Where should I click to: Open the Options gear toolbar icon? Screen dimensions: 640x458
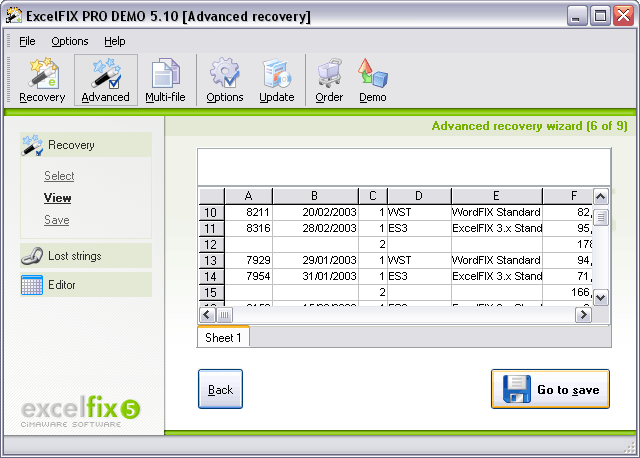point(224,80)
